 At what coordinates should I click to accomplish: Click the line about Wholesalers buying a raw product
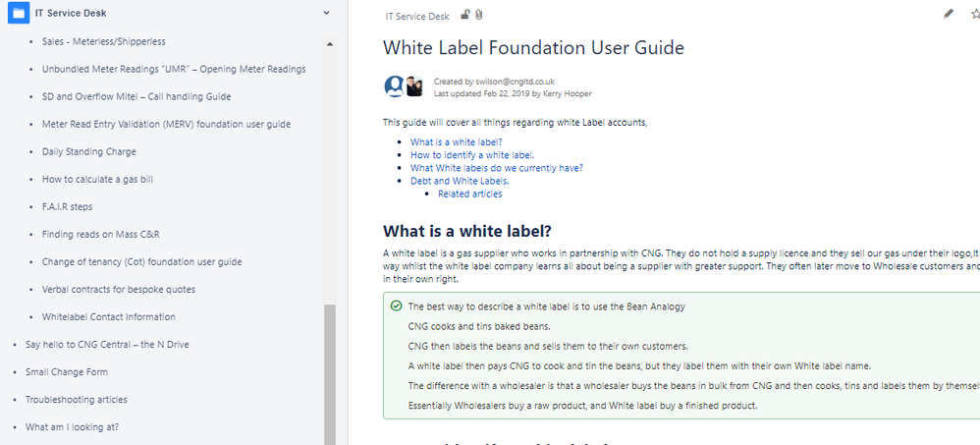click(582, 405)
